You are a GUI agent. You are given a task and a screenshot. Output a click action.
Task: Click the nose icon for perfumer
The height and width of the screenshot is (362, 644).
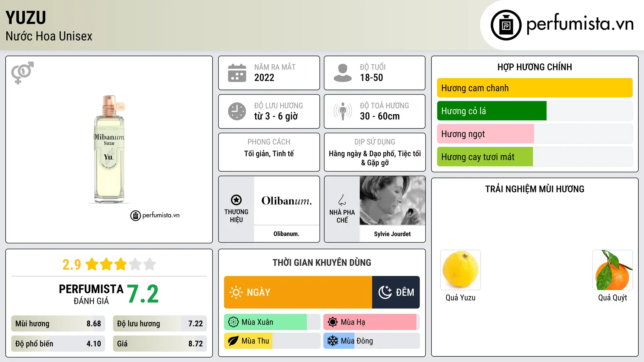(x=342, y=200)
